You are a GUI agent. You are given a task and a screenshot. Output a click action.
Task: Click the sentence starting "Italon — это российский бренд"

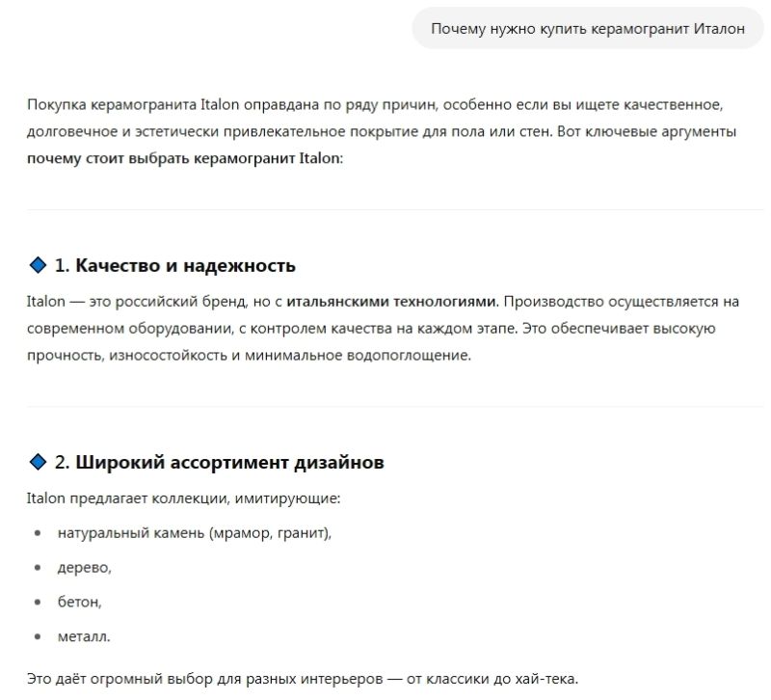pyautogui.click(x=154, y=301)
